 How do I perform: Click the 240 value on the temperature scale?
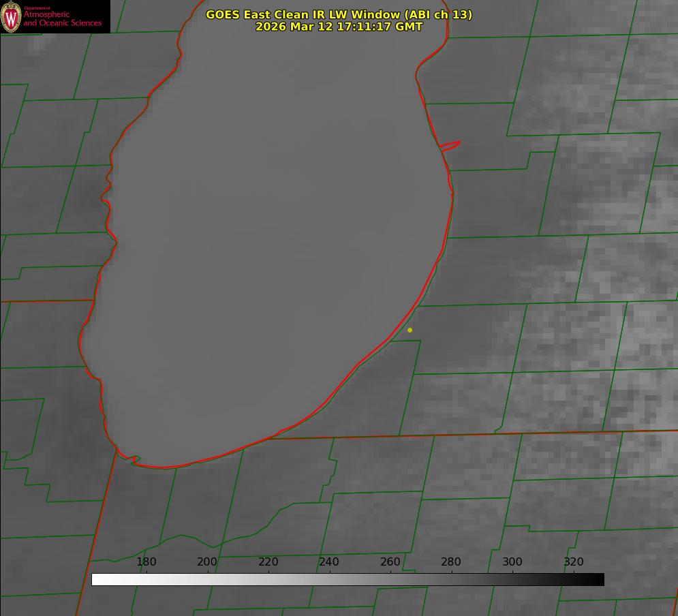coord(329,562)
